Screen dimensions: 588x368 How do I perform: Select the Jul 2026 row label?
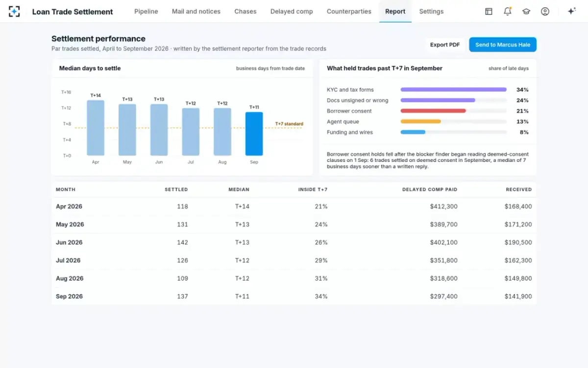click(x=68, y=261)
